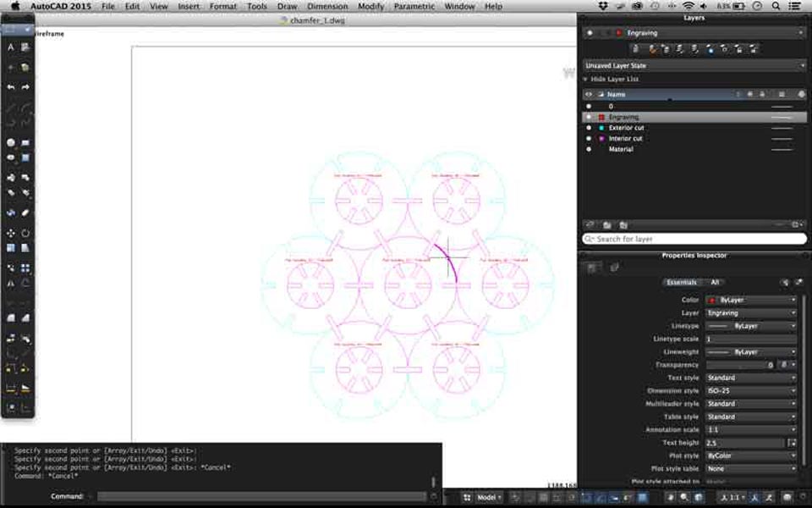The height and width of the screenshot is (508, 812).
Task: Click the magenta Interior cut color swatch
Action: [x=601, y=138]
